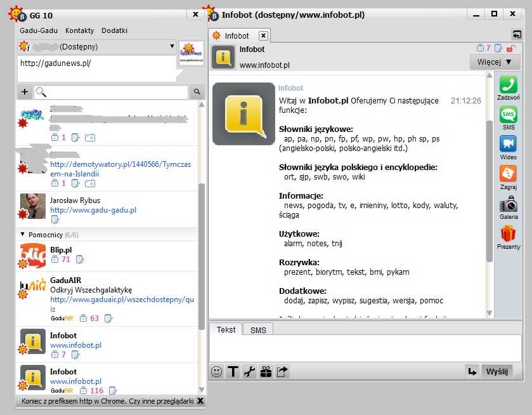Click the Koniec z prefiksem http news ticker
This screenshot has width=532, height=415.
(x=108, y=401)
